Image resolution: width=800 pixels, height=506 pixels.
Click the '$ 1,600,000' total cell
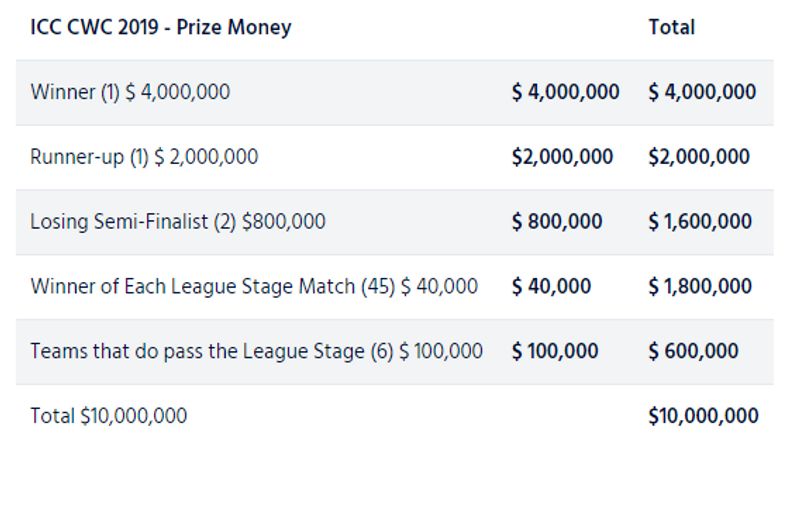pos(700,221)
